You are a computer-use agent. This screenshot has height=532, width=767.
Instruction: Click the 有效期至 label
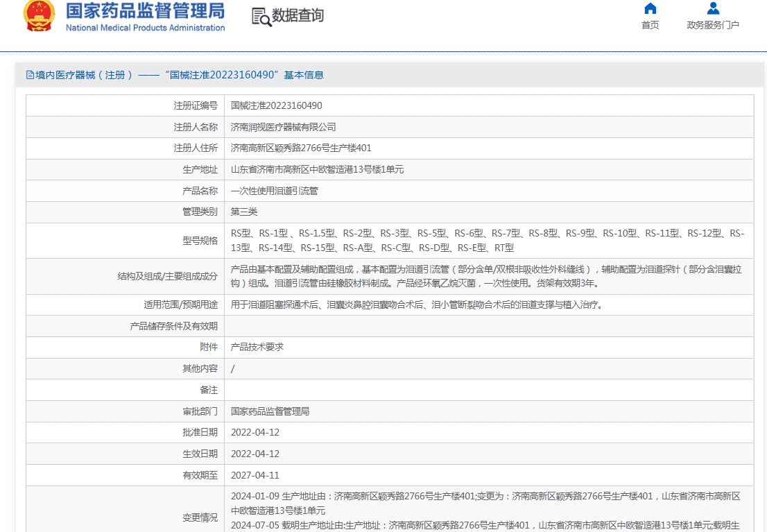pos(200,475)
